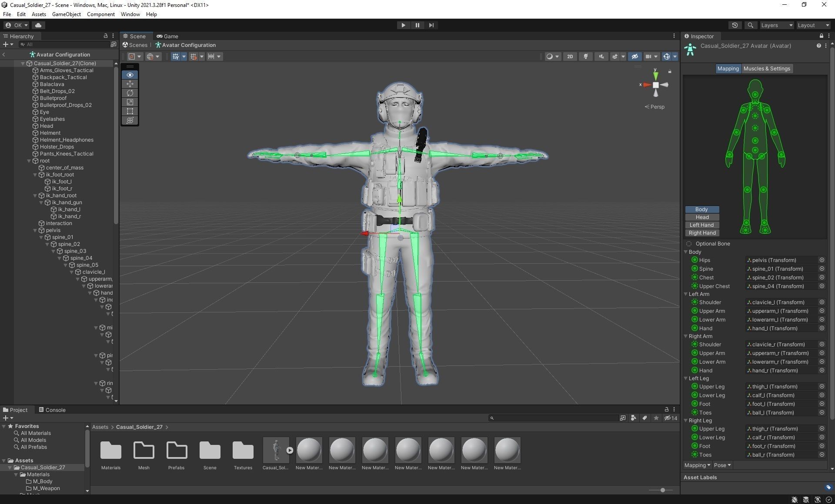
Task: Open the GameObject menu
Action: tap(66, 14)
